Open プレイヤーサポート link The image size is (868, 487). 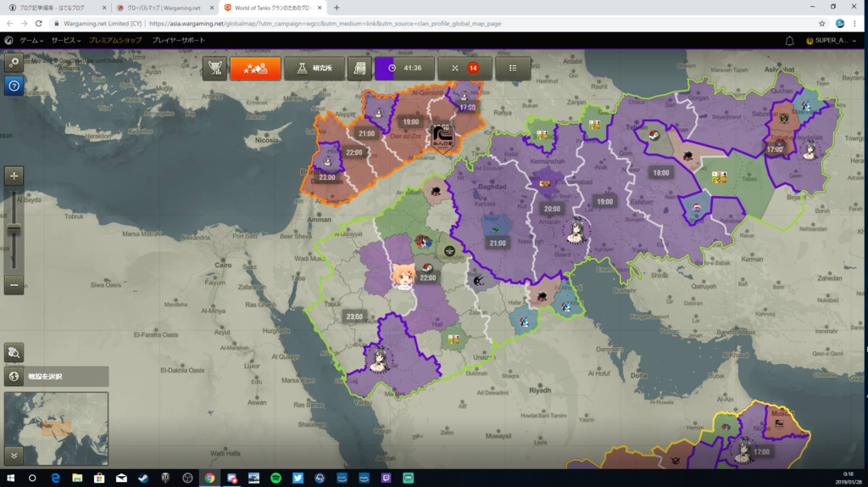178,41
